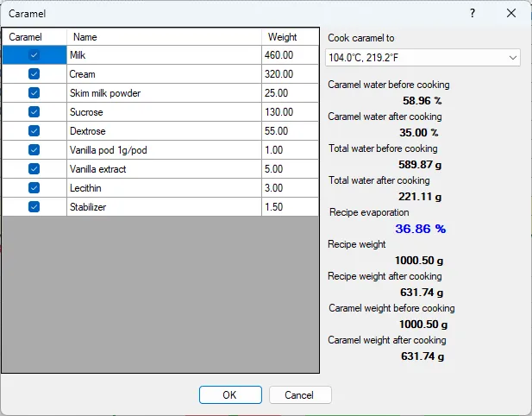Click the 25.00 weight cell

tap(291, 93)
